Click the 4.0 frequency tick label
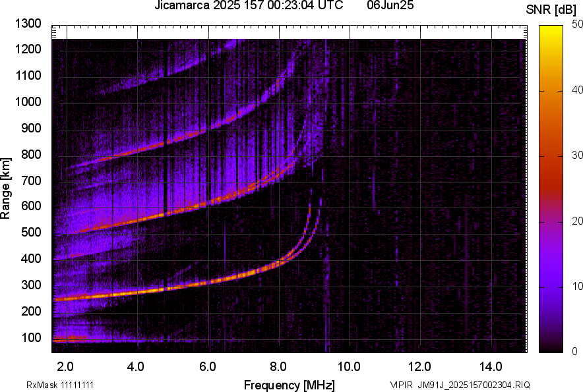Image resolution: width=583 pixels, height=392 pixels. pyautogui.click(x=136, y=367)
